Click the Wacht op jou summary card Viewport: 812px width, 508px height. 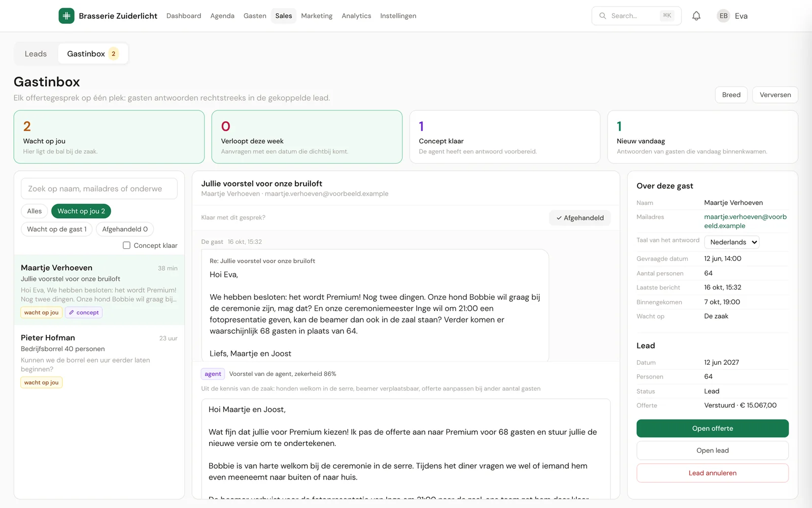(x=109, y=137)
